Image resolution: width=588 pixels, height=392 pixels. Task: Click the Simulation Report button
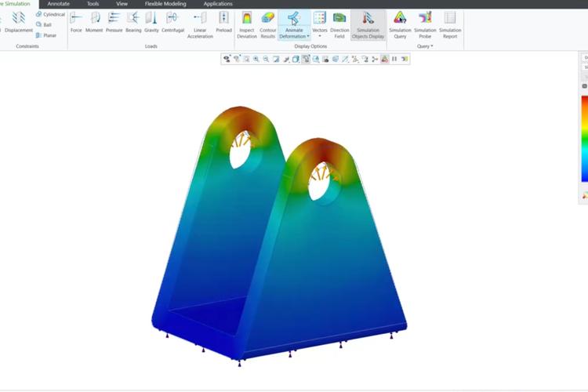click(x=450, y=22)
